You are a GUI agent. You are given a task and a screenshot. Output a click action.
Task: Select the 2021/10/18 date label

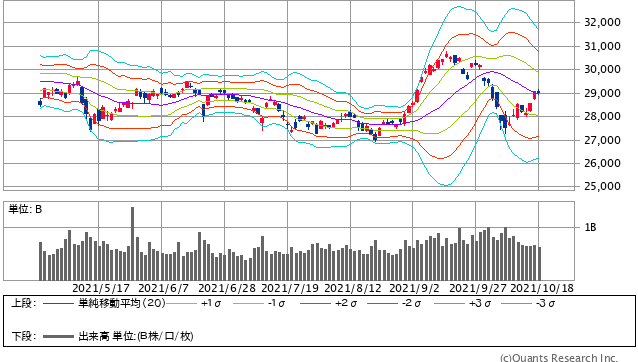pos(542,288)
